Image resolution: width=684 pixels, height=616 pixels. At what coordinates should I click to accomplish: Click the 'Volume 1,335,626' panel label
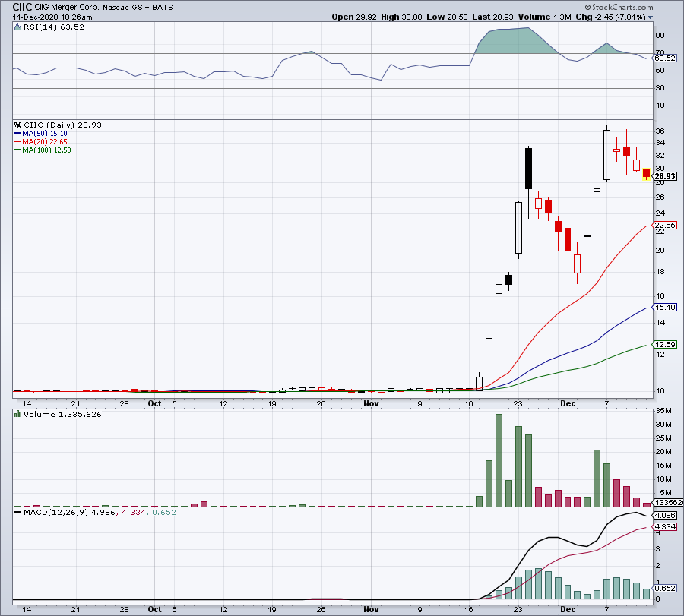pos(62,414)
